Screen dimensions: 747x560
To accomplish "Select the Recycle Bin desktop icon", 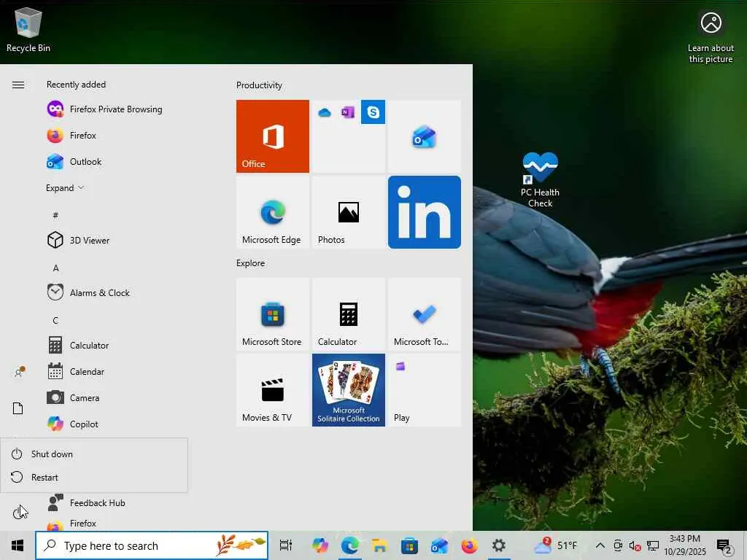I will [28, 30].
